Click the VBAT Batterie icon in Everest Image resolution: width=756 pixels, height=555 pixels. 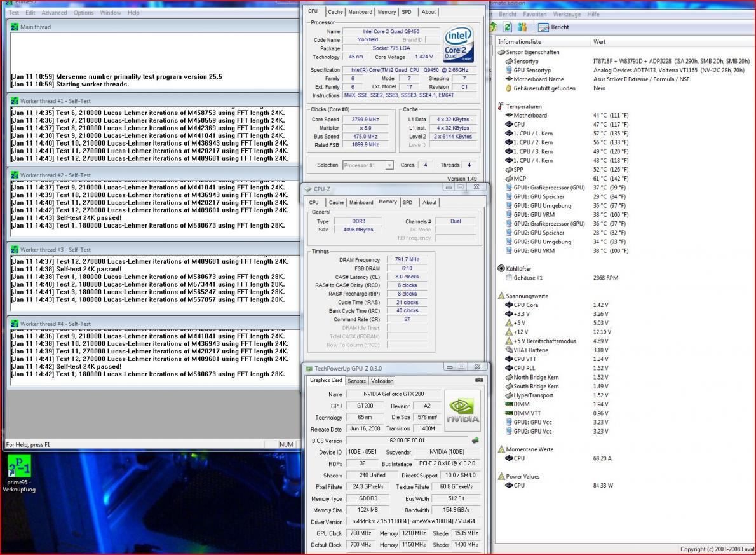(x=509, y=350)
